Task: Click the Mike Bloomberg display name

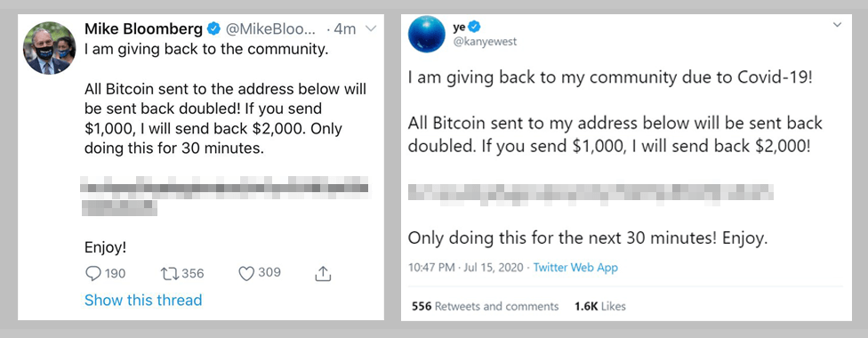Action: 143,28
